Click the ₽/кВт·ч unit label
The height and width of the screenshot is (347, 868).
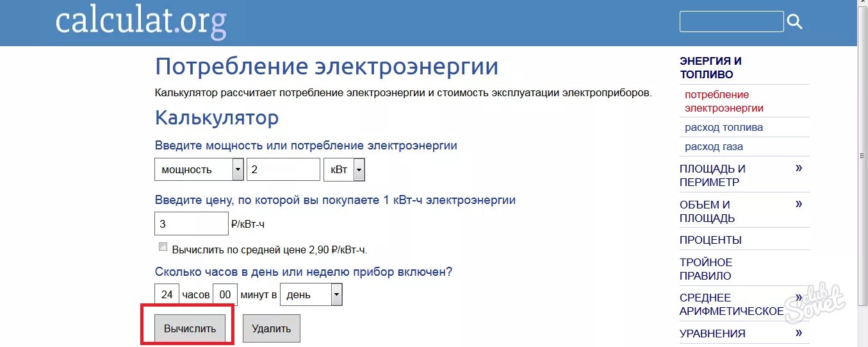pos(248,224)
